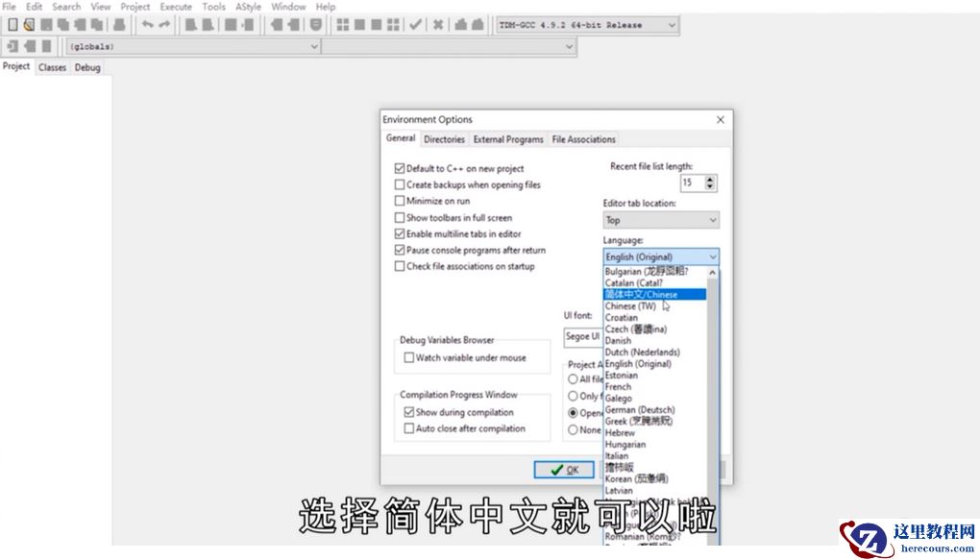Click the Insert snippet icon in second toolbar row

[12, 46]
